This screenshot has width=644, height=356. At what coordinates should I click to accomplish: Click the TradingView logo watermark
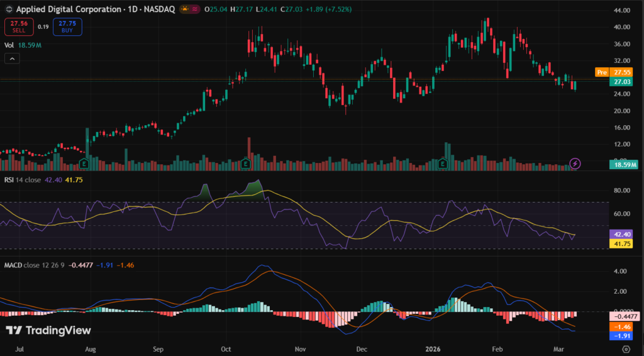(x=48, y=330)
